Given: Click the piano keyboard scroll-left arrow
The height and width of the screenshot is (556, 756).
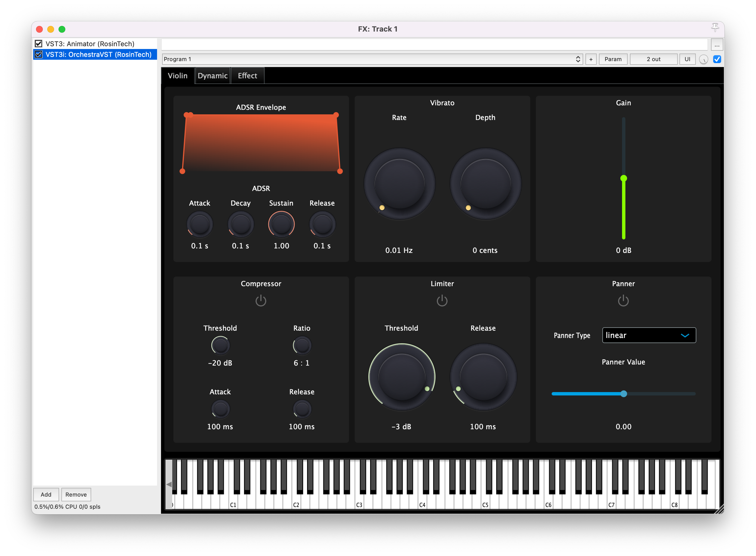Looking at the screenshot, I should [169, 484].
